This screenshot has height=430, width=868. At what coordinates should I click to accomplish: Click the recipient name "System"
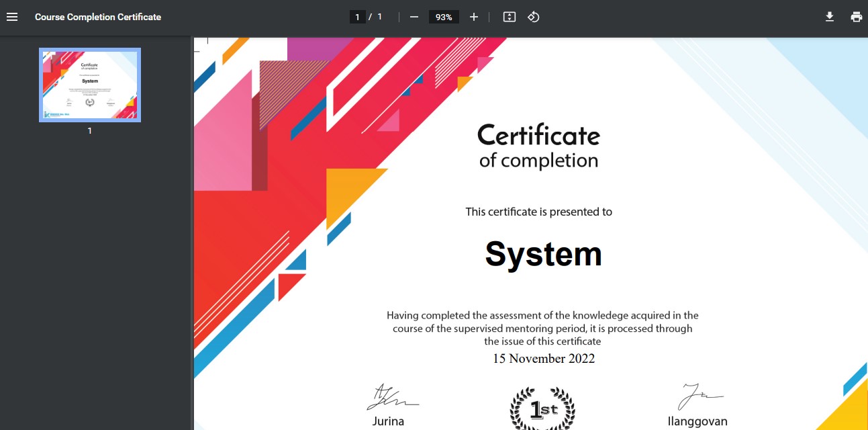pyautogui.click(x=543, y=254)
